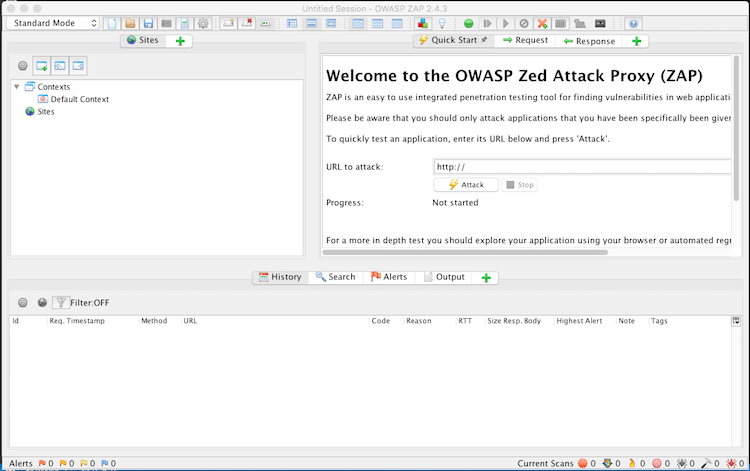This screenshot has width=750, height=471.
Task: Sort history by Req. Timestamp column
Action: (x=92, y=321)
